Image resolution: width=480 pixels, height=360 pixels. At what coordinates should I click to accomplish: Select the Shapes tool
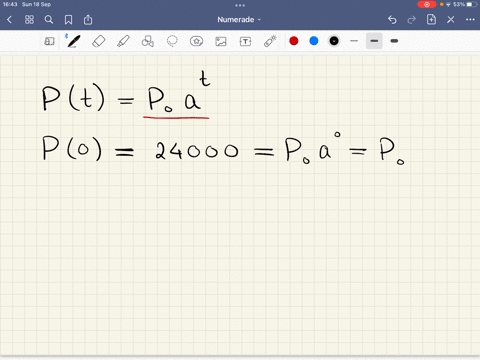[x=148, y=41]
